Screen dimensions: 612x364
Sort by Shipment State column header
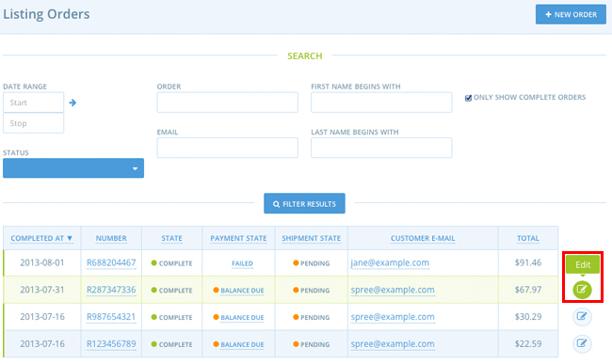[311, 238]
